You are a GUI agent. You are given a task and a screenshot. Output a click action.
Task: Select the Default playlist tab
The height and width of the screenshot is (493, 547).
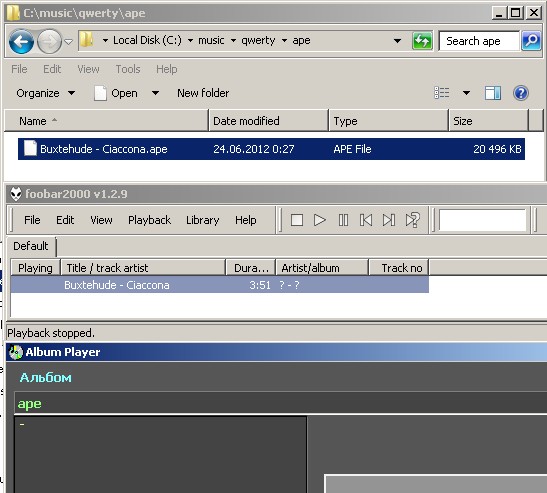click(x=31, y=246)
